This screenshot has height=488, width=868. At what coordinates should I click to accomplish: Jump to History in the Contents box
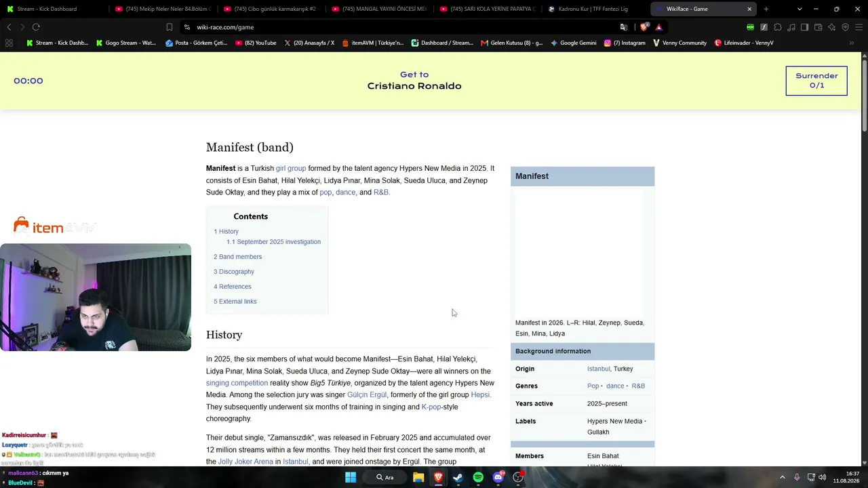pos(226,231)
